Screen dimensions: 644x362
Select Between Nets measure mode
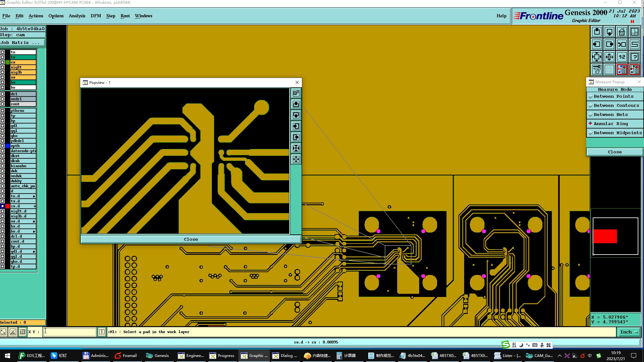[614, 115]
